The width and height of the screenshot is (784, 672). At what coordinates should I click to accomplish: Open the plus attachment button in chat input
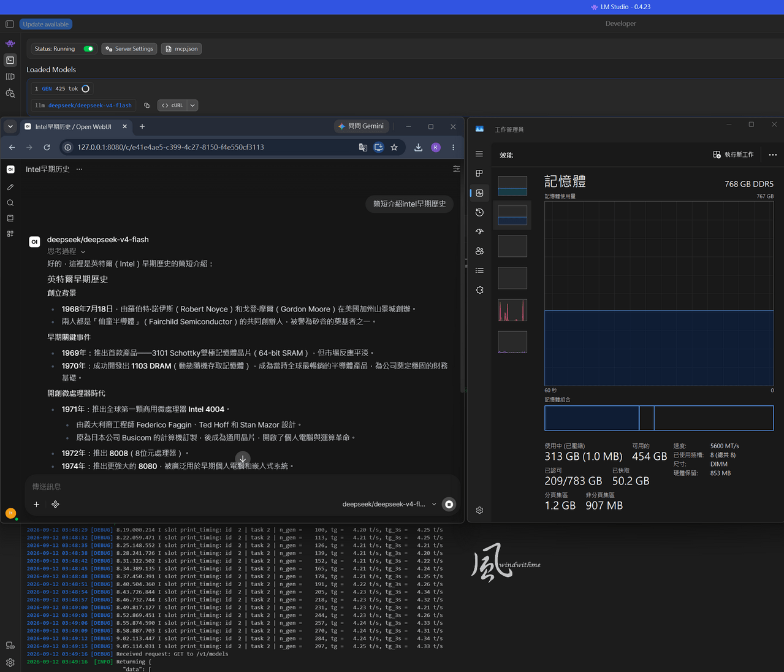pyautogui.click(x=36, y=504)
